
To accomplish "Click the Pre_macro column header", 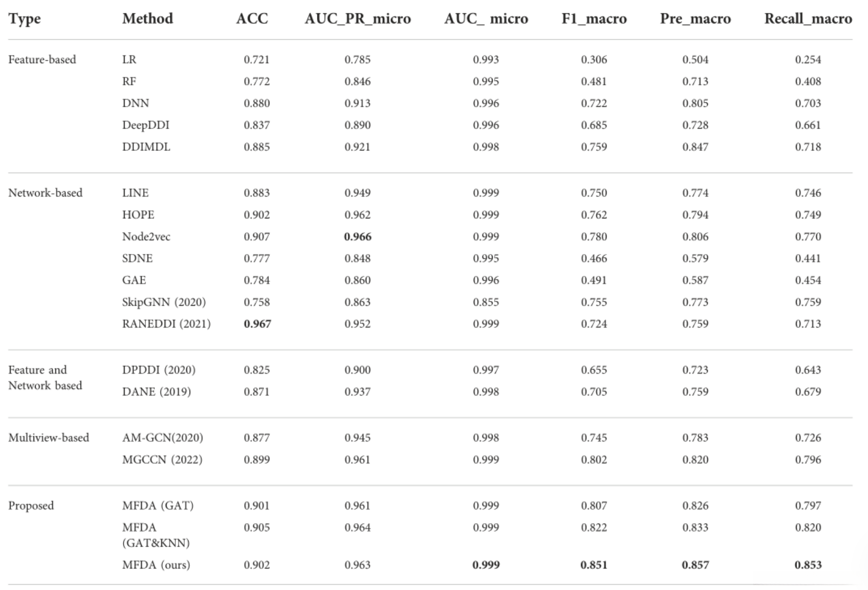I will pyautogui.click(x=695, y=19).
